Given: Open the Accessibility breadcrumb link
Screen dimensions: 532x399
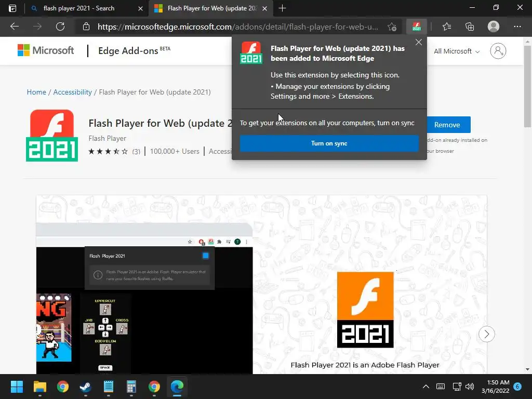Looking at the screenshot, I should (x=72, y=92).
